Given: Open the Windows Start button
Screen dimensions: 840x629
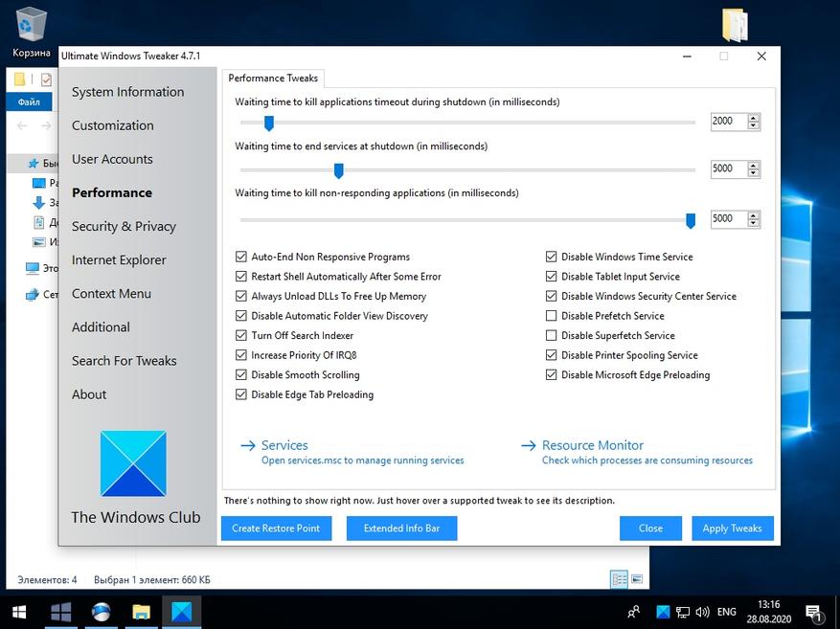Looking at the screenshot, I should tap(20, 612).
